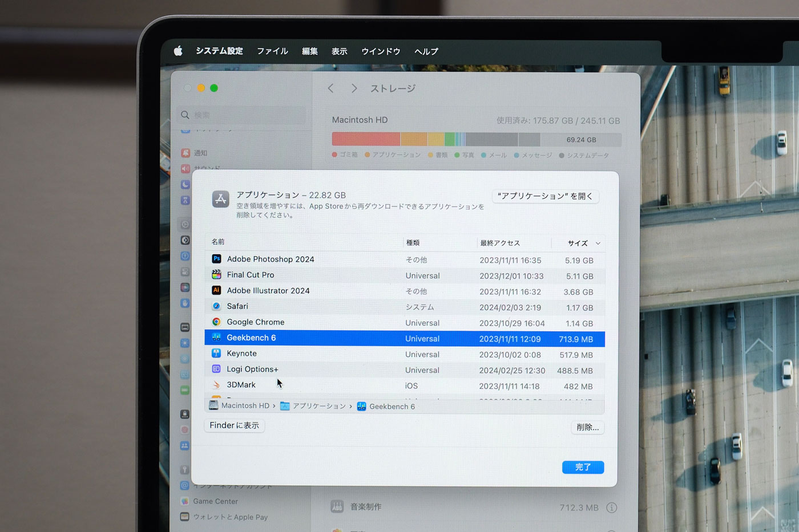
Task: Go back with the left chevron
Action: pyautogui.click(x=330, y=88)
